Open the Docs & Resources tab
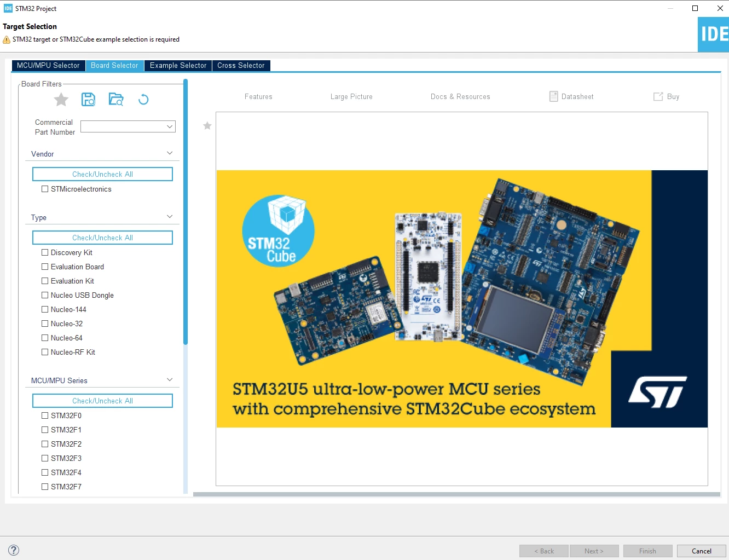This screenshot has width=729, height=560. pyautogui.click(x=460, y=97)
